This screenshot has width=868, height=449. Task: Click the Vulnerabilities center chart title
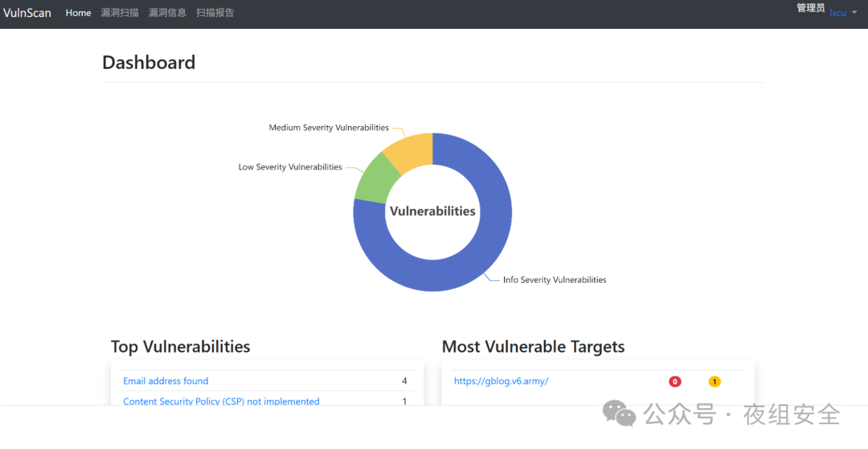click(432, 211)
